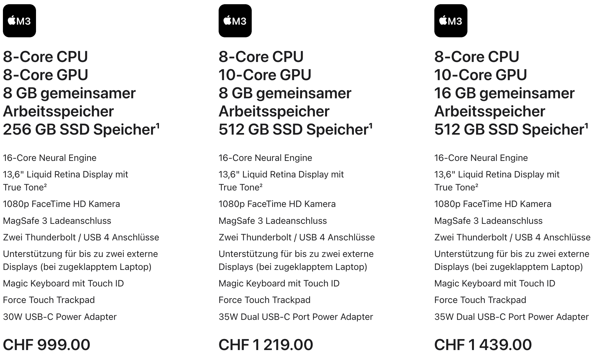This screenshot has height=364, width=604.
Task: Click the CHF 999.00 price
Action: click(47, 345)
